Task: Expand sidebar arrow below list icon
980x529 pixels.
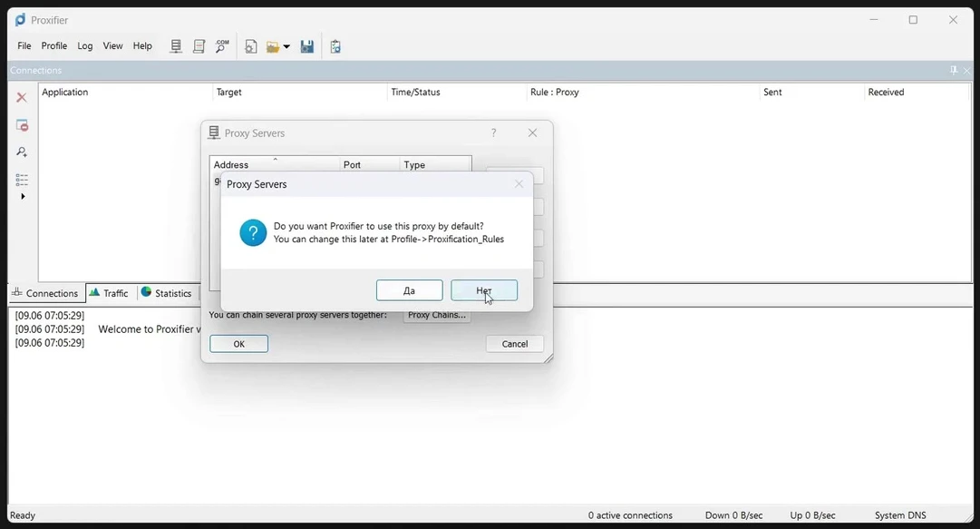Action: pyautogui.click(x=24, y=196)
